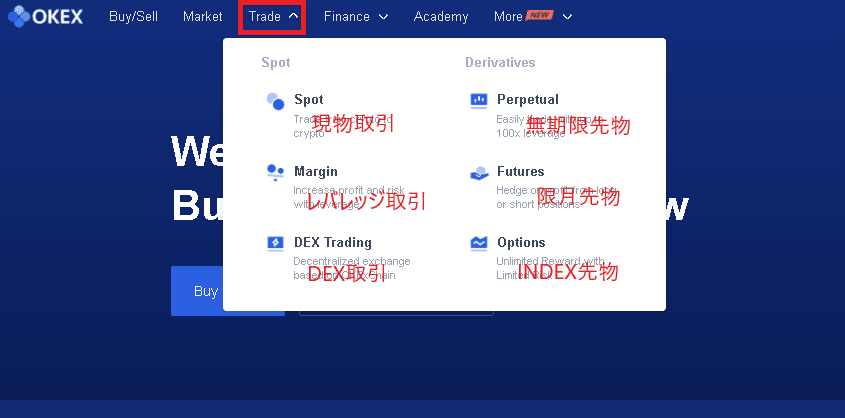Choose Futures under Derivatives
Image resolution: width=845 pixels, height=418 pixels.
tap(521, 171)
